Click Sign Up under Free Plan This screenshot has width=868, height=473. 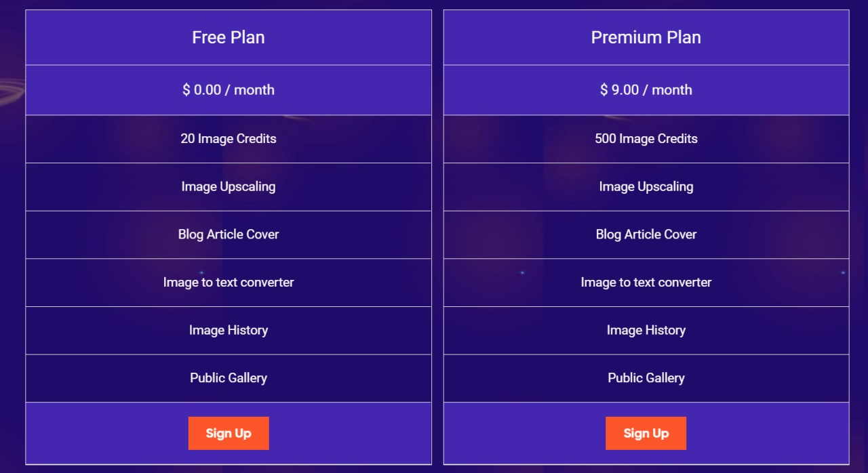click(x=229, y=433)
